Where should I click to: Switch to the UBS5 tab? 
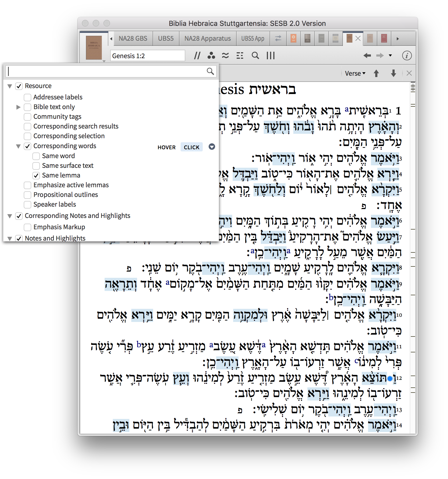[166, 39]
